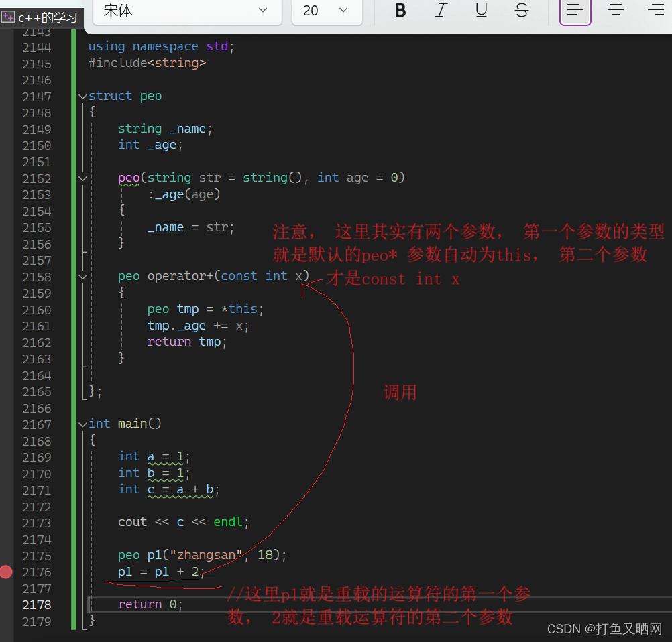This screenshot has height=642, width=672.
Task: Click 'peo tmp = *this;' statement
Action: click(x=205, y=309)
